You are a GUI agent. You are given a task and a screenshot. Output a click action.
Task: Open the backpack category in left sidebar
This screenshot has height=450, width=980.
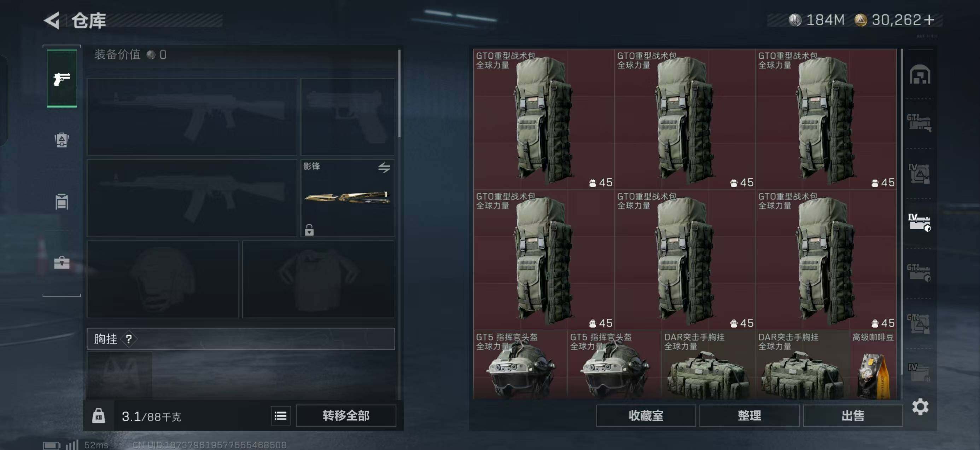(x=62, y=140)
